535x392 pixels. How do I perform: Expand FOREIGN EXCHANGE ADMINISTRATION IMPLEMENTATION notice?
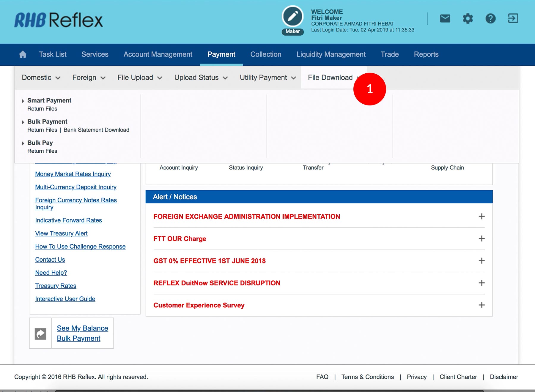(x=481, y=216)
